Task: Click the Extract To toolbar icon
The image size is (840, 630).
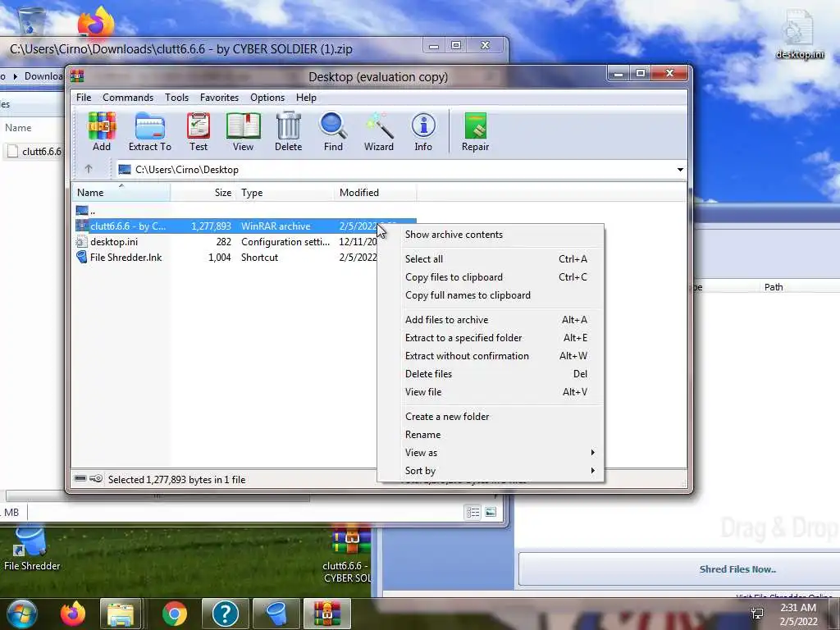Action: [149, 132]
